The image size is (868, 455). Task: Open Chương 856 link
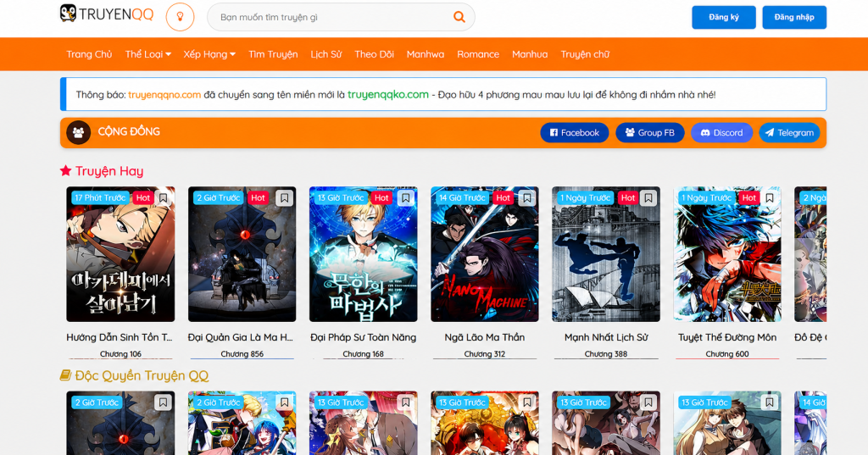242,353
